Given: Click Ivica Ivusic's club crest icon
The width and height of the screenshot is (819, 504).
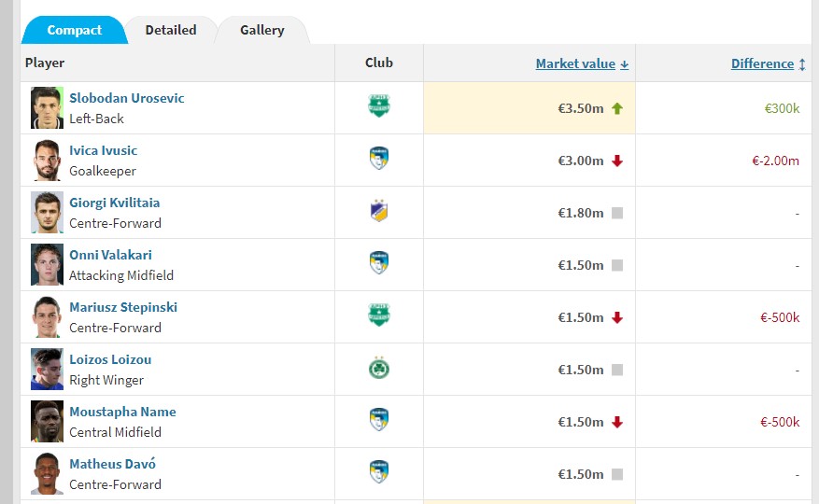Looking at the screenshot, I should pos(379,159).
